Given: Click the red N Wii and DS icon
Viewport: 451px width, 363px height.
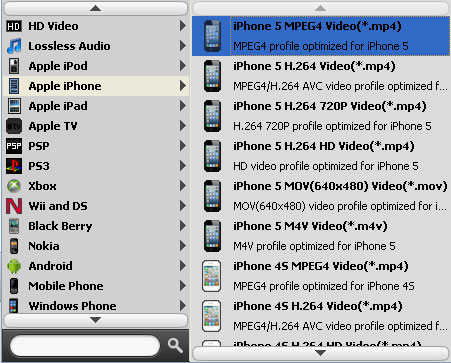Looking at the screenshot, I should point(14,206).
